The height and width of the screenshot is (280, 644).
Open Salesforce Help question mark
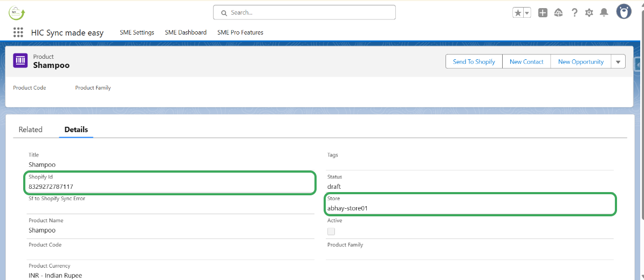tap(574, 13)
